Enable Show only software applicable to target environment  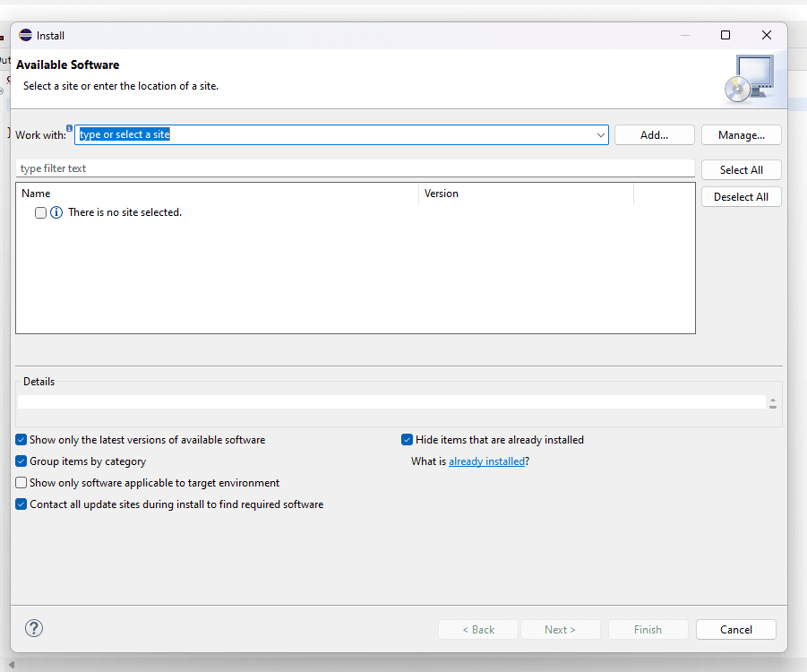tap(21, 483)
